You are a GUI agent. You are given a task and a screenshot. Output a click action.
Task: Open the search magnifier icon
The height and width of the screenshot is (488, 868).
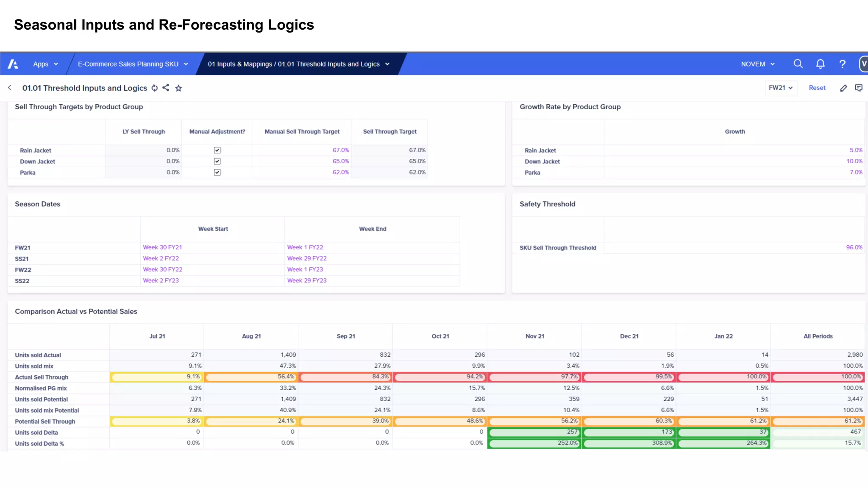pos(798,64)
